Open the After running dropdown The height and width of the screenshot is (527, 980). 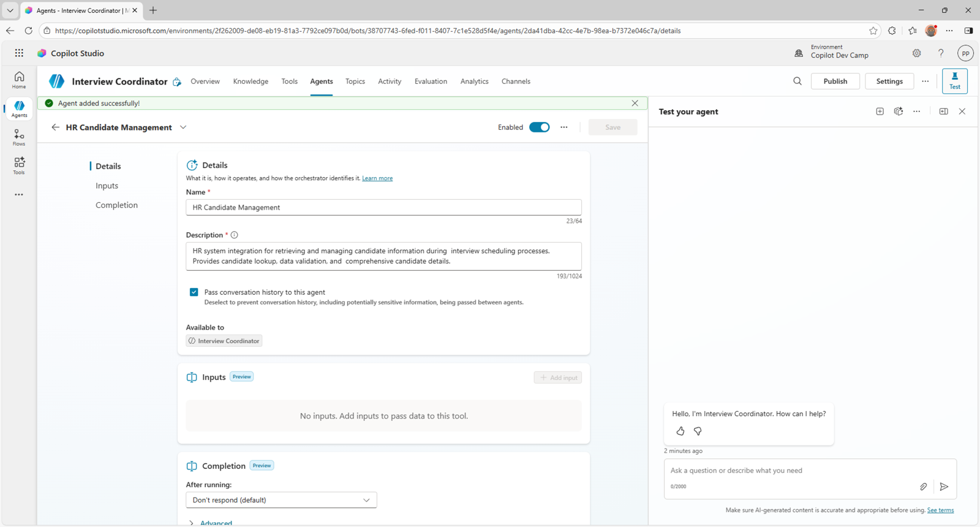click(x=281, y=500)
